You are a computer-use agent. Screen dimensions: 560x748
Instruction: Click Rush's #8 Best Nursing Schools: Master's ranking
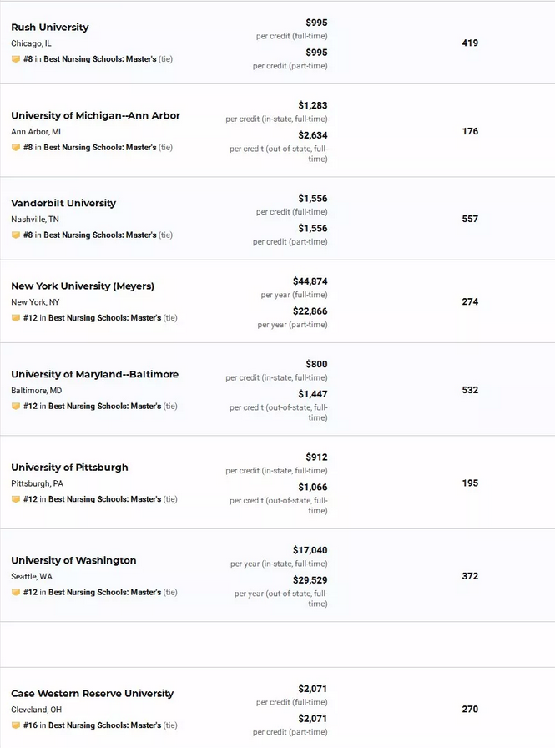pyautogui.click(x=98, y=59)
